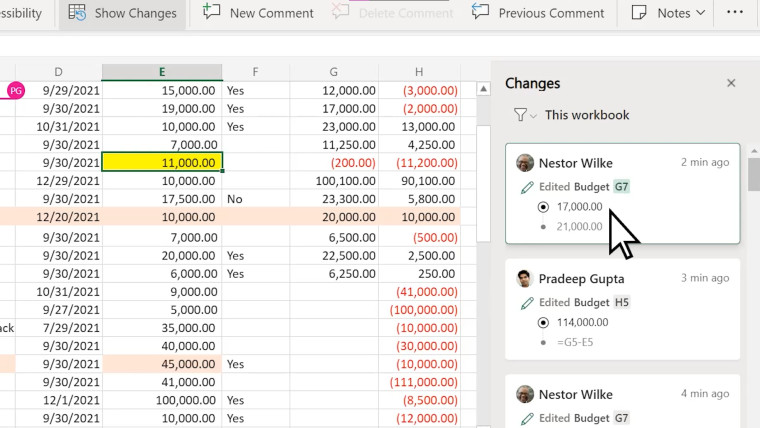Select the 12/29/2021 date cell
This screenshot has height=428, width=760.
tap(59, 181)
